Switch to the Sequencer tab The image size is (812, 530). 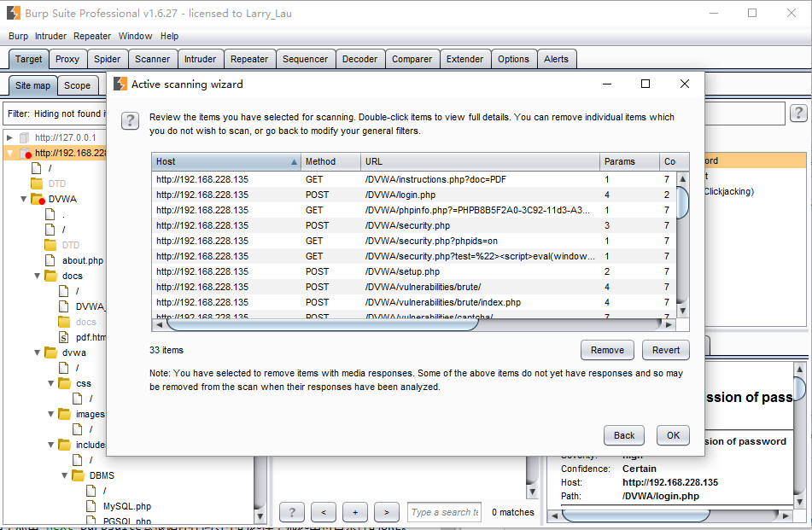click(x=305, y=59)
